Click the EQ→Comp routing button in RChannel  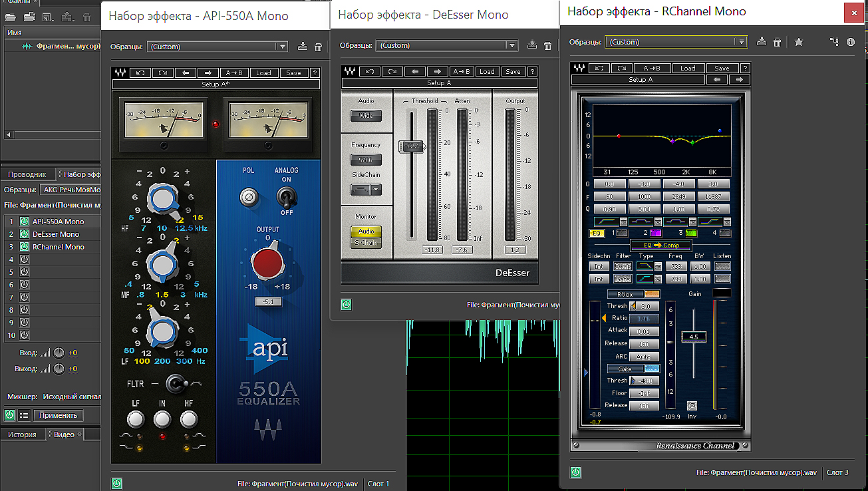click(661, 245)
